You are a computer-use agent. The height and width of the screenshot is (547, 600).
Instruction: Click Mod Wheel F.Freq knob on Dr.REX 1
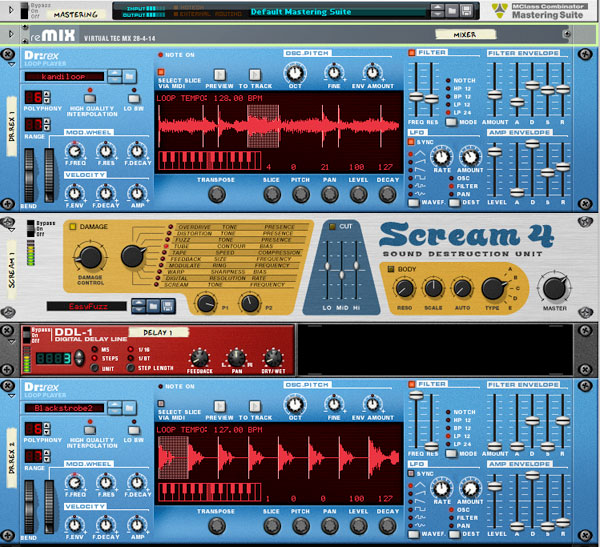[x=75, y=151]
